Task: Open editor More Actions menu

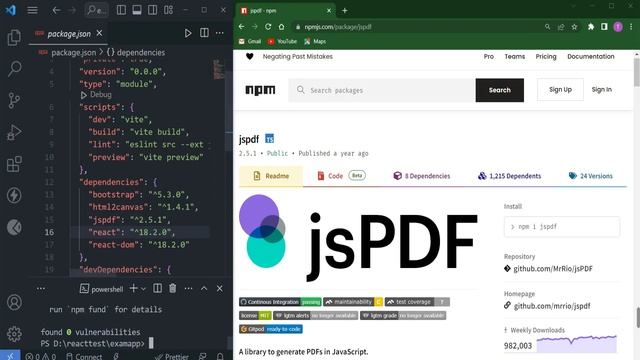Action: pyautogui.click(x=220, y=33)
